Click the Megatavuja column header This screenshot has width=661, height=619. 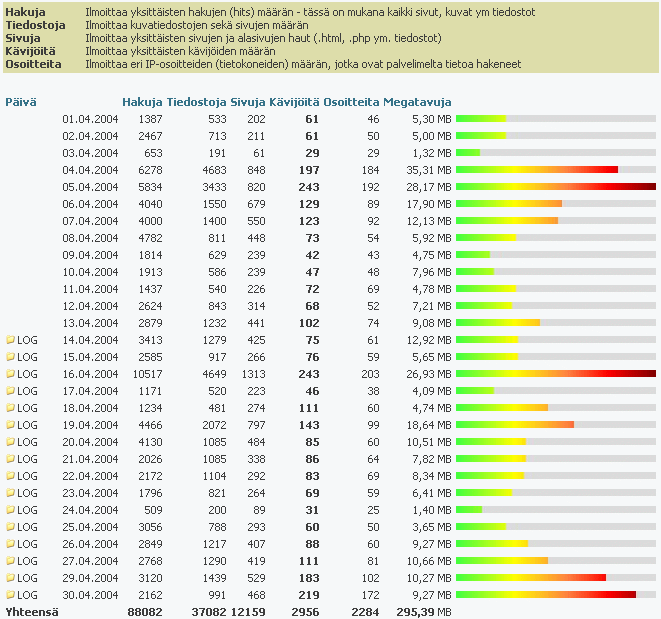tap(418, 102)
